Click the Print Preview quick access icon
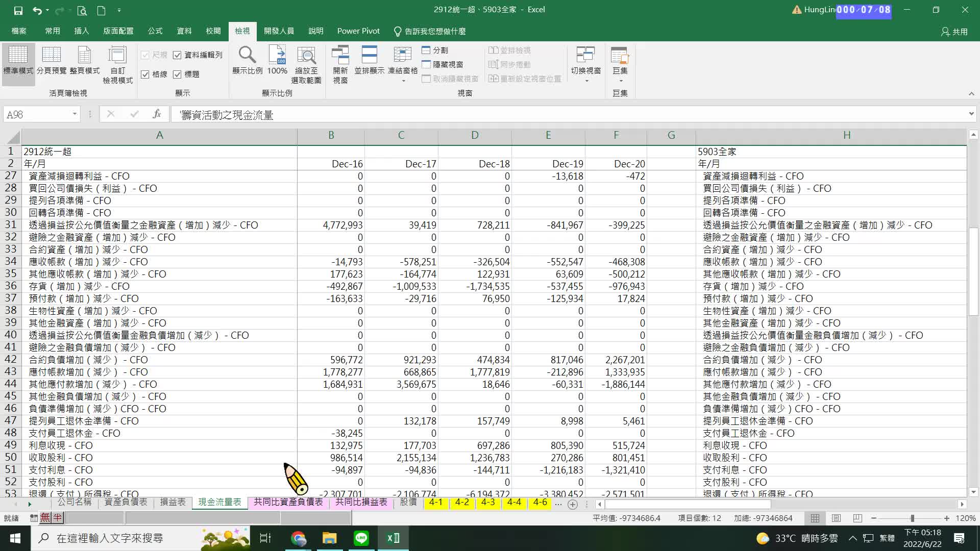The height and width of the screenshot is (551, 980). click(82, 10)
